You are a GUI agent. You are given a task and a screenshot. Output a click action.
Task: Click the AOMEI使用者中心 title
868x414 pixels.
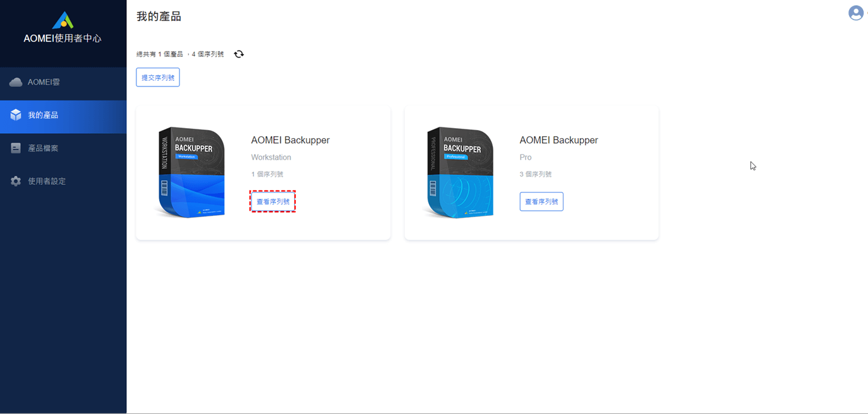[x=63, y=38]
